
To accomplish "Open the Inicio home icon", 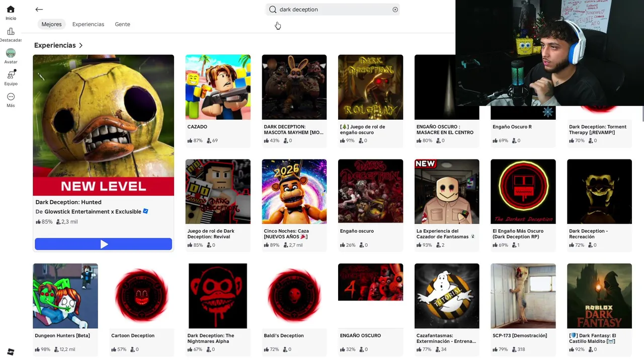I will pos(11,10).
